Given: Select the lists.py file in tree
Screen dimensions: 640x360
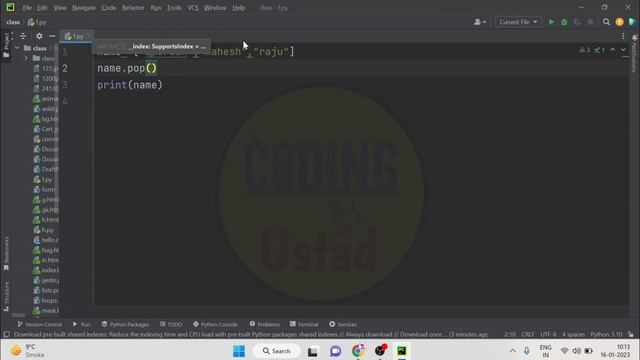Looking at the screenshot, I should [46, 290].
